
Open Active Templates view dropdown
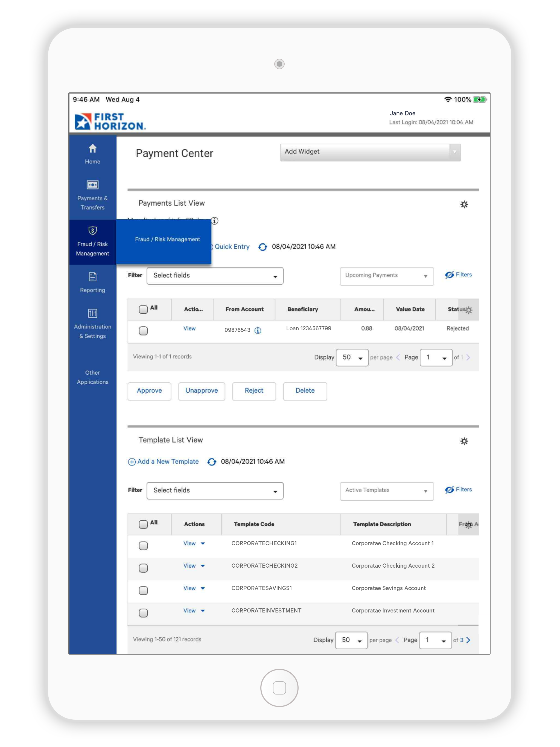point(387,491)
